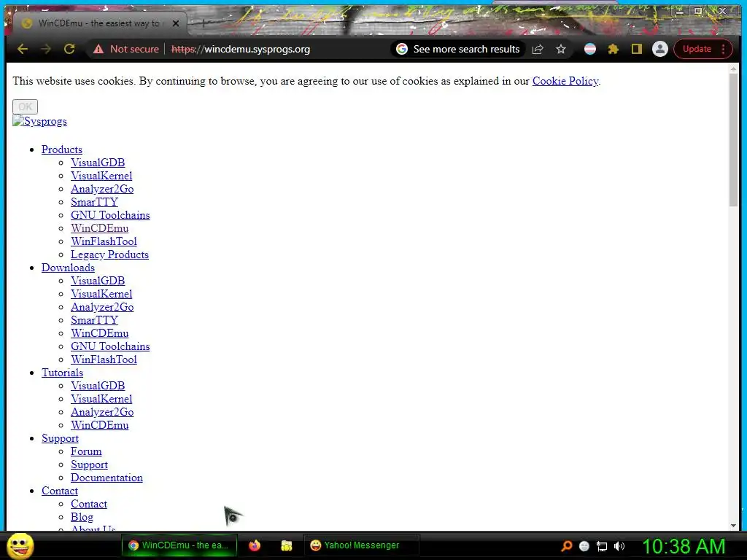The width and height of the screenshot is (747, 560).
Task: Open Analyzer2Go under Products
Action: (102, 189)
